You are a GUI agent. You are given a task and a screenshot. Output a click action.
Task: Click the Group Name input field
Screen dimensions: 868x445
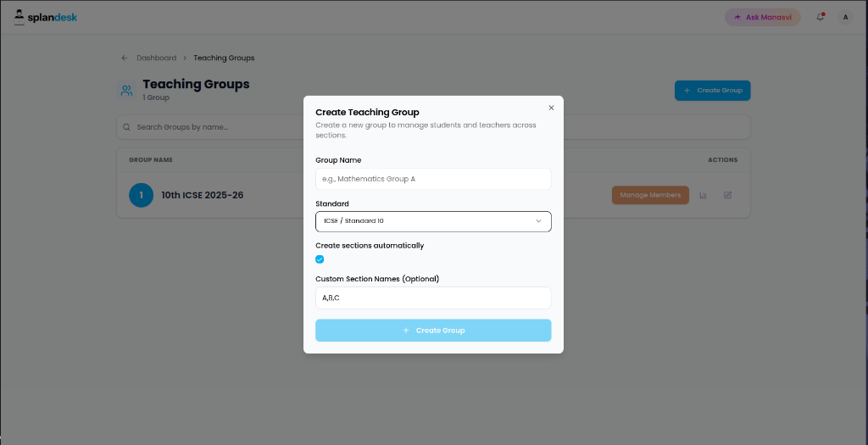[x=433, y=179]
